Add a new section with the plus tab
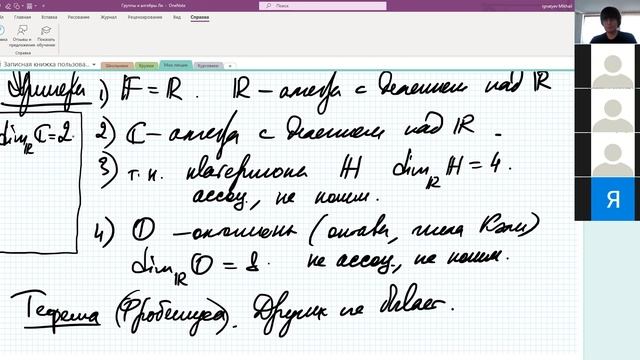 (230, 66)
